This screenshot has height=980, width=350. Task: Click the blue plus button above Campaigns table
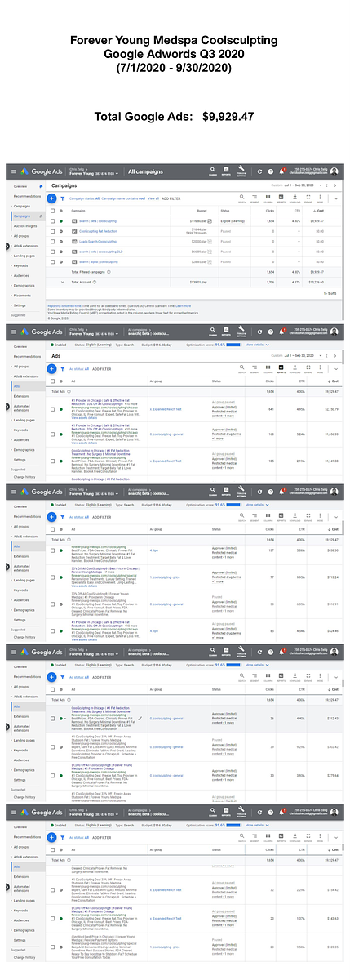tap(52, 198)
